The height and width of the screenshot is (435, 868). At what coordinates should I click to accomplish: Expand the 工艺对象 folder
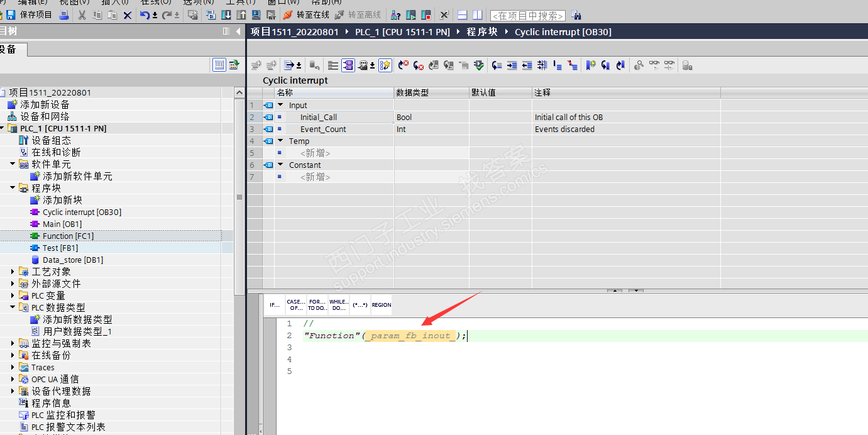click(x=13, y=272)
